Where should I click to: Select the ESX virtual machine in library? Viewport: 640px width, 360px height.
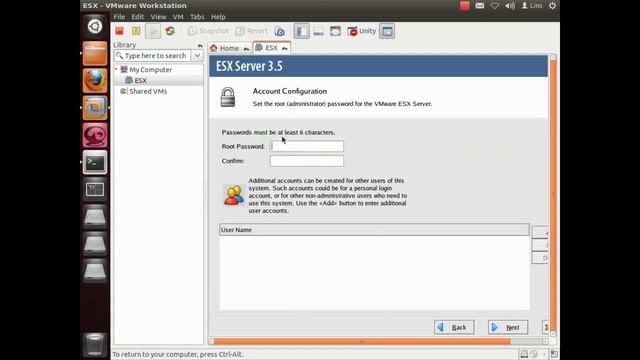click(x=140, y=80)
